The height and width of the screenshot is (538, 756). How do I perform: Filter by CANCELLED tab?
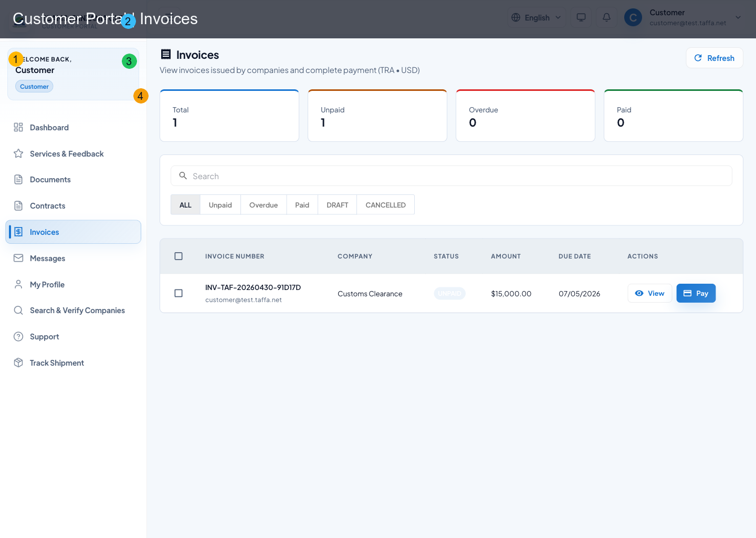pos(386,205)
